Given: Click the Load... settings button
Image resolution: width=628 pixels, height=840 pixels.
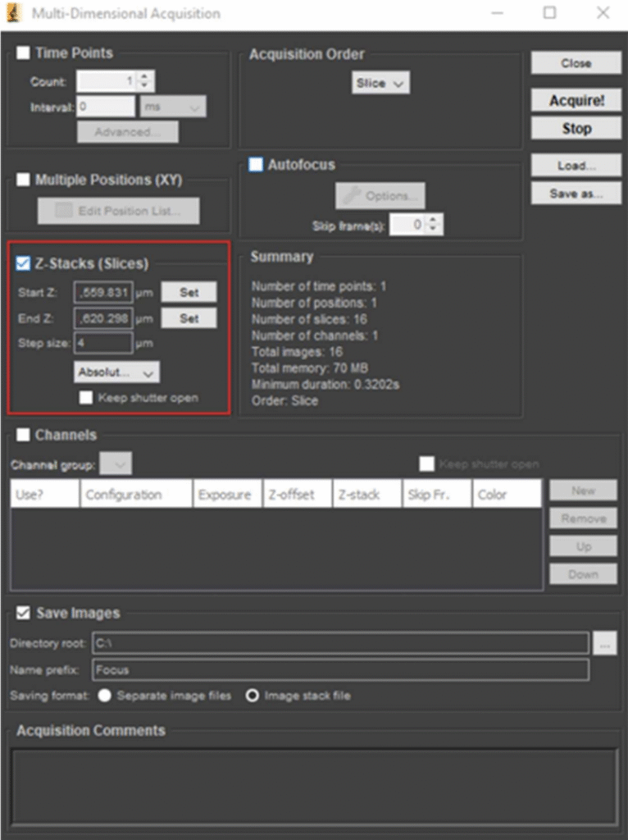Looking at the screenshot, I should click(x=576, y=166).
